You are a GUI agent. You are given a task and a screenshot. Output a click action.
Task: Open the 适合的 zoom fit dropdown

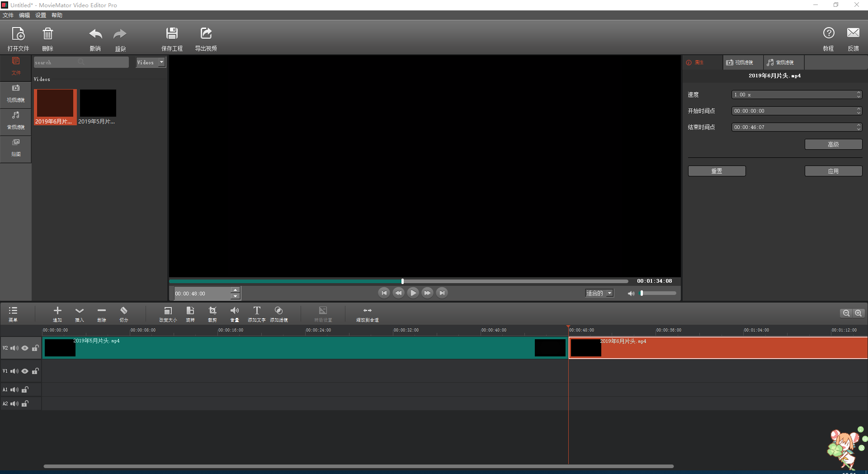pos(599,293)
